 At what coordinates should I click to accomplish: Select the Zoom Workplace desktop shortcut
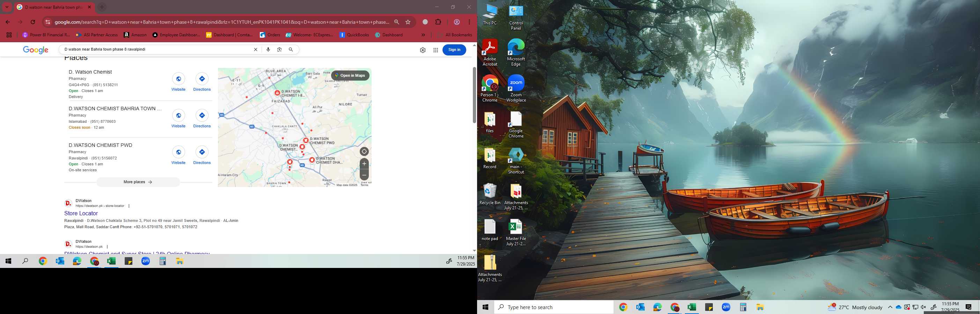(516, 89)
